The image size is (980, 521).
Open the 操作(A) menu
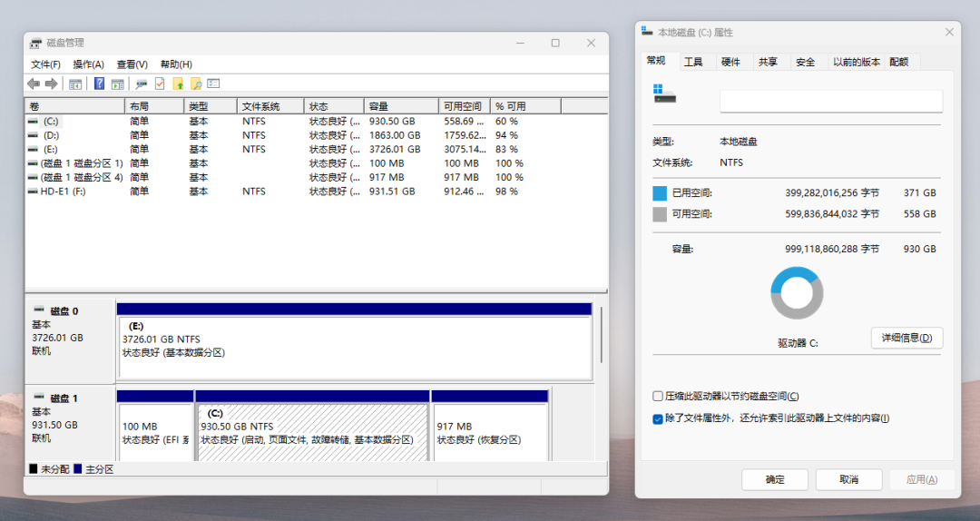coord(88,64)
